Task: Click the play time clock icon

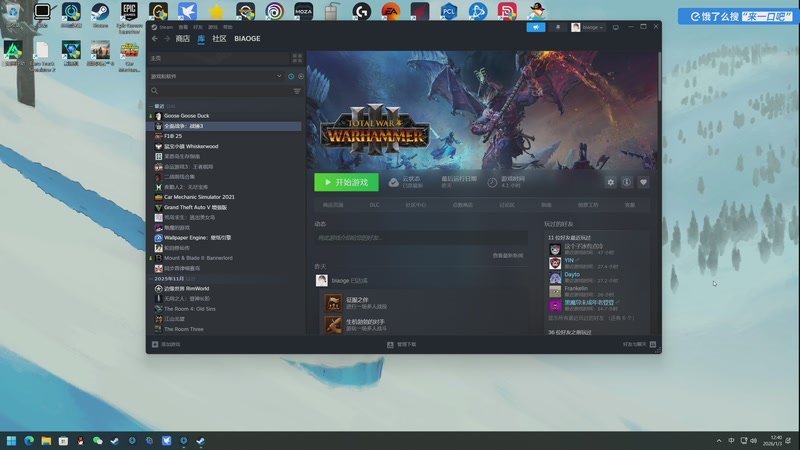Action: click(492, 182)
